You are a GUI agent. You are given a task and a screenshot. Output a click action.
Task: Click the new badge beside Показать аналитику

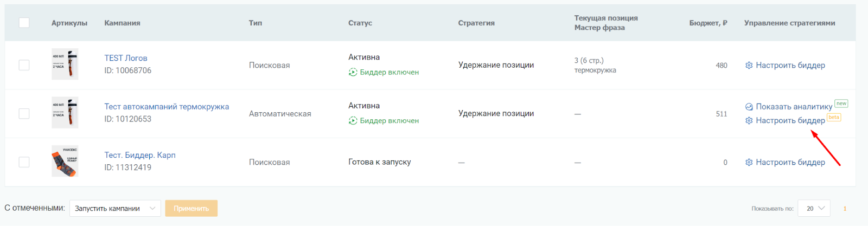pos(841,104)
